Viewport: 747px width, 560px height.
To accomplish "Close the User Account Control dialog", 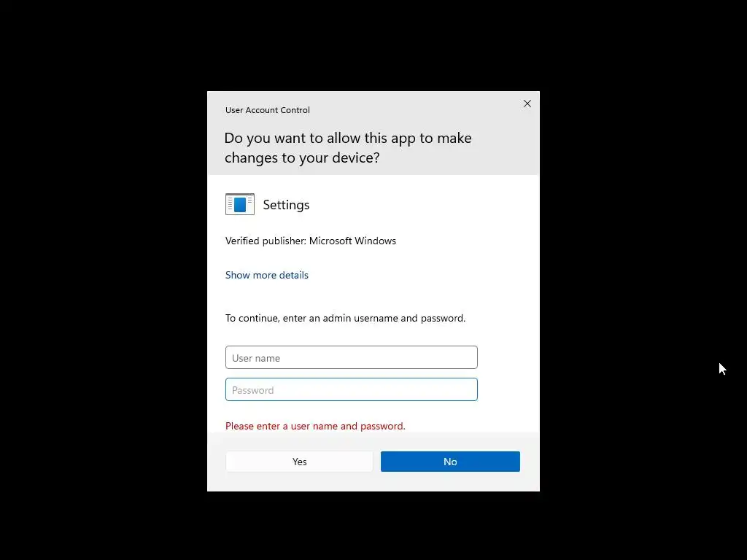I will (x=527, y=104).
